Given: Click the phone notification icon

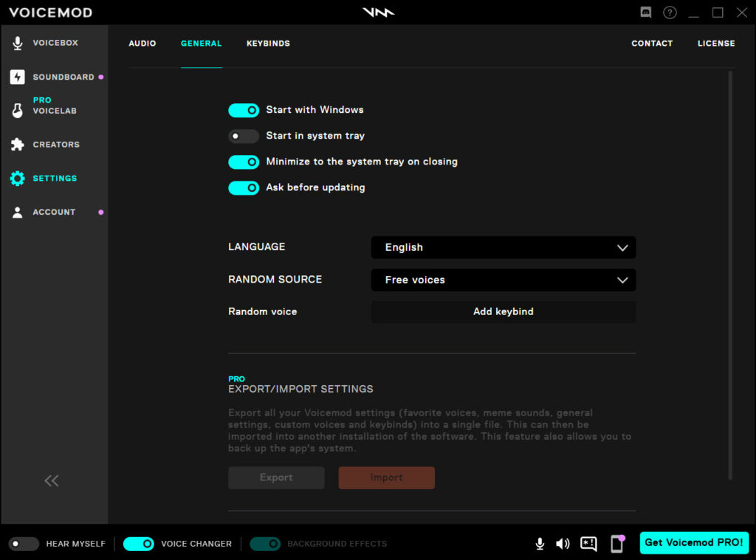Looking at the screenshot, I should pos(618,543).
